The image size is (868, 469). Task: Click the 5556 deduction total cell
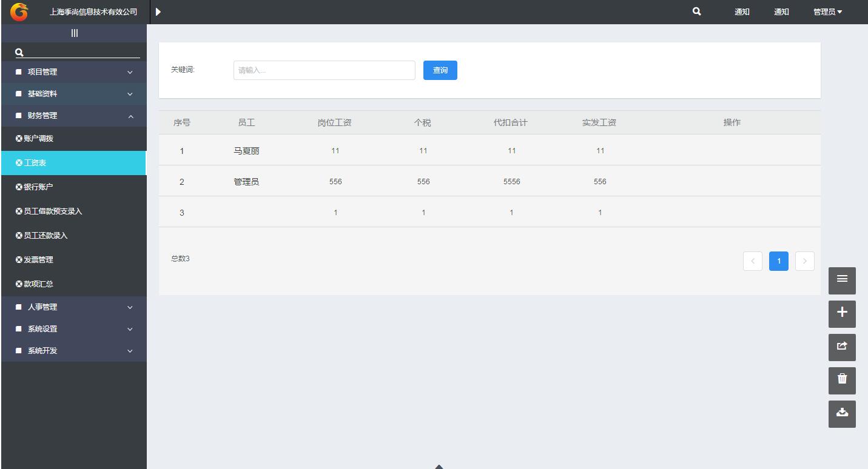[x=512, y=182]
